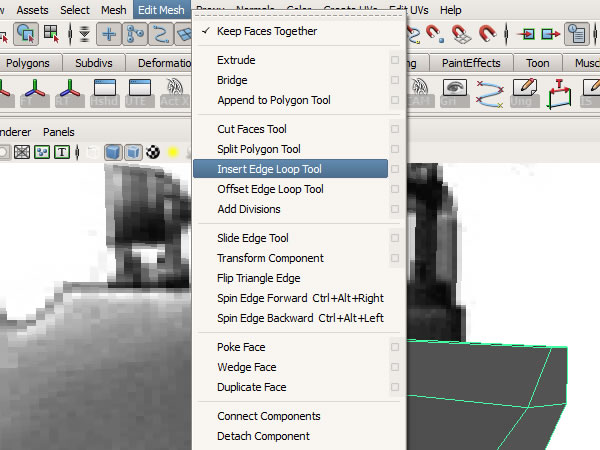Open Wedge Face options box
Image resolution: width=600 pixels, height=450 pixels.
[395, 367]
